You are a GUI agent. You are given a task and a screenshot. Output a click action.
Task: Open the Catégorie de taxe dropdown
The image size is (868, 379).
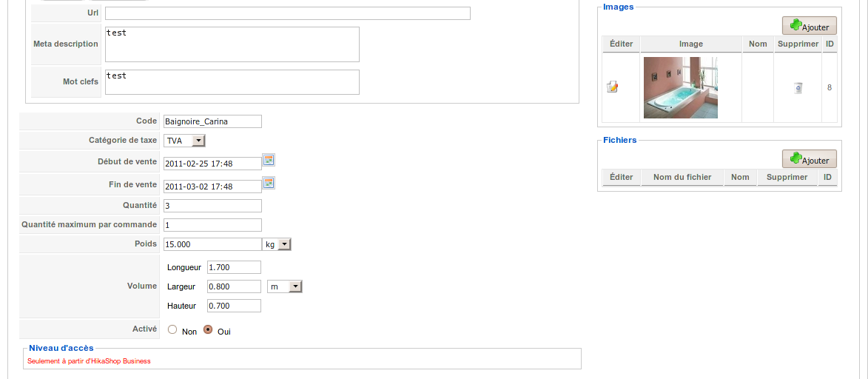pyautogui.click(x=184, y=141)
